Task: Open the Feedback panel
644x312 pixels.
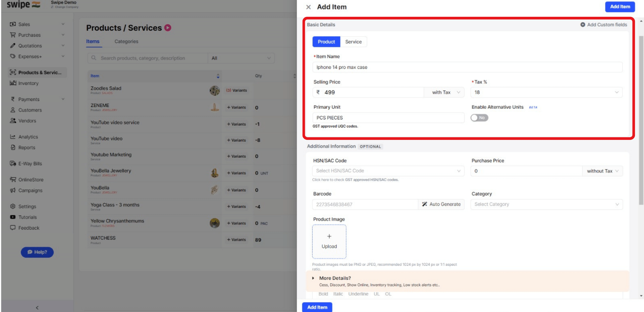Action: [x=29, y=228]
